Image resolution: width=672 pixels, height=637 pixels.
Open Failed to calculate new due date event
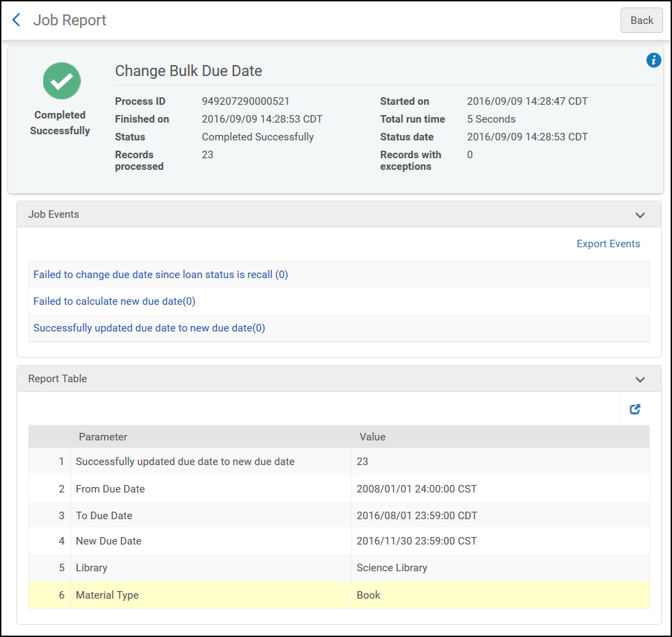click(x=114, y=301)
